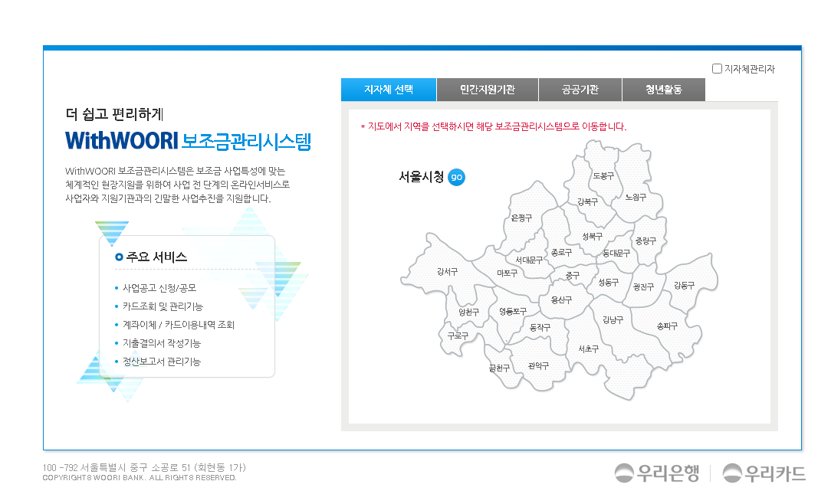Open the 민간지원기관 tab
831x504 pixels.
coord(488,90)
